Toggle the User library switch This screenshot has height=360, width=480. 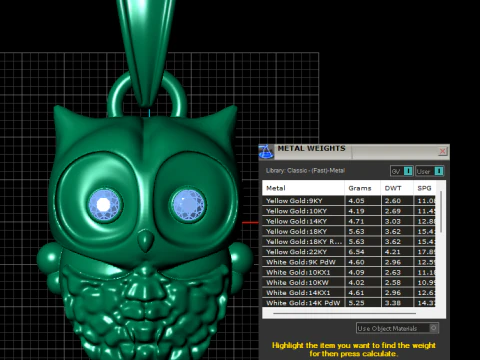(430, 171)
